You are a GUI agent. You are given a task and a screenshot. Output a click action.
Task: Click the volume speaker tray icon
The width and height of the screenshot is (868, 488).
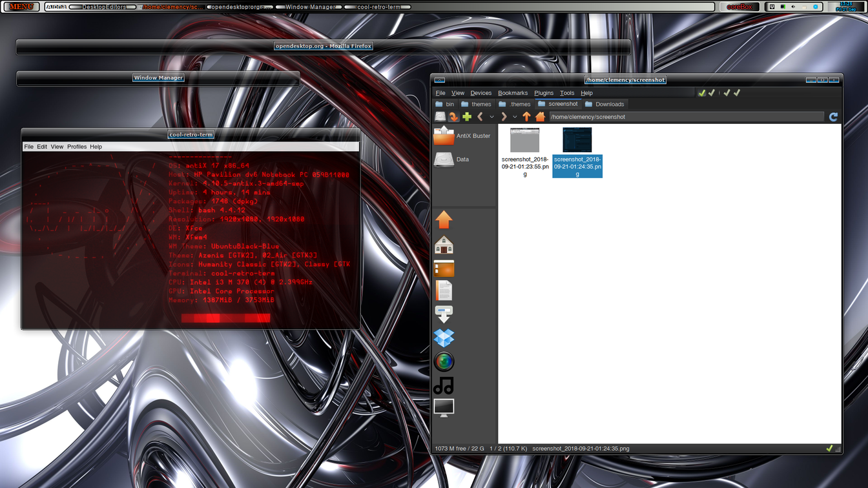tap(793, 6)
